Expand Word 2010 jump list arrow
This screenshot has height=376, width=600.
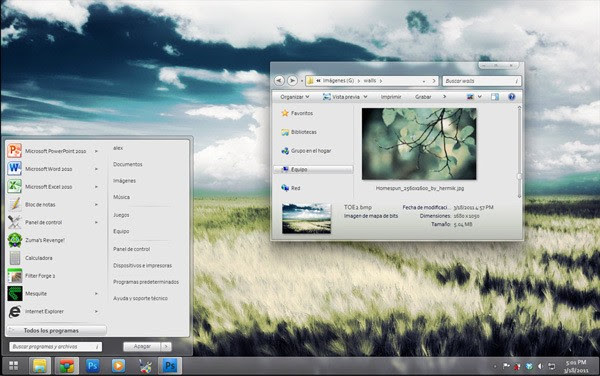tap(96, 169)
